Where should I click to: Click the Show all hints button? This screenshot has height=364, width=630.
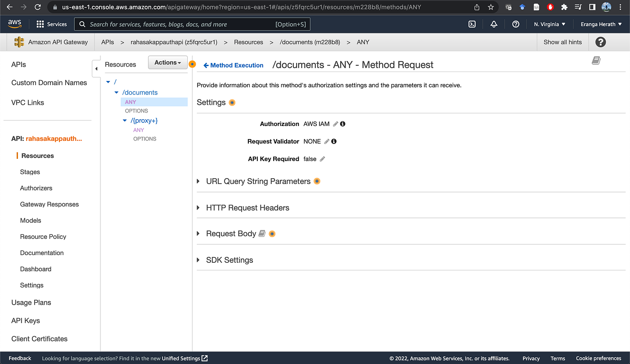click(x=562, y=42)
